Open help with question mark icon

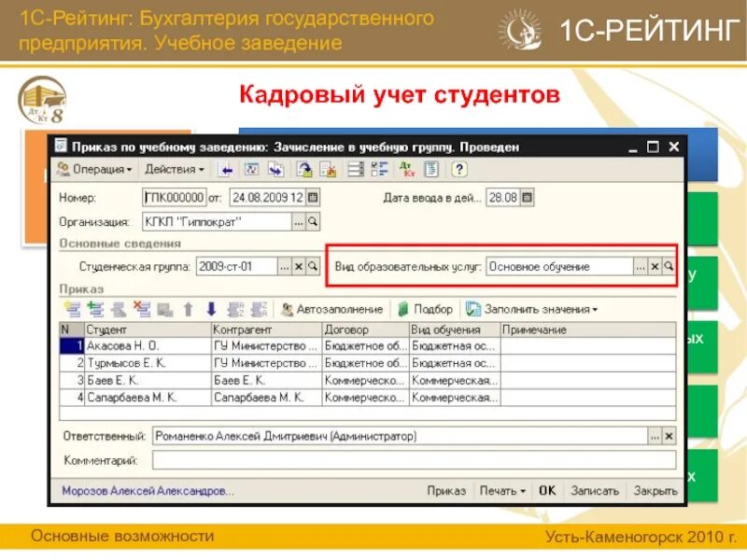click(x=459, y=170)
